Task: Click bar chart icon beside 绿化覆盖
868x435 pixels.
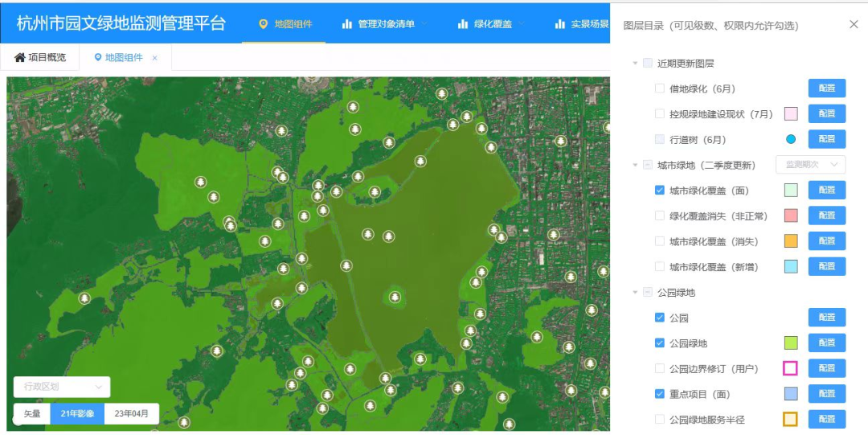Action: tap(463, 24)
